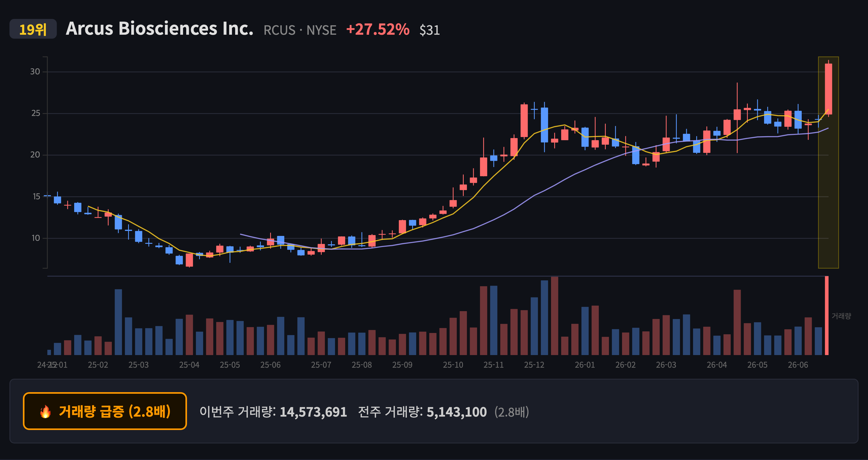Click the 거래량 급증 (2.8배) badge
This screenshot has width=868, height=460.
(105, 411)
